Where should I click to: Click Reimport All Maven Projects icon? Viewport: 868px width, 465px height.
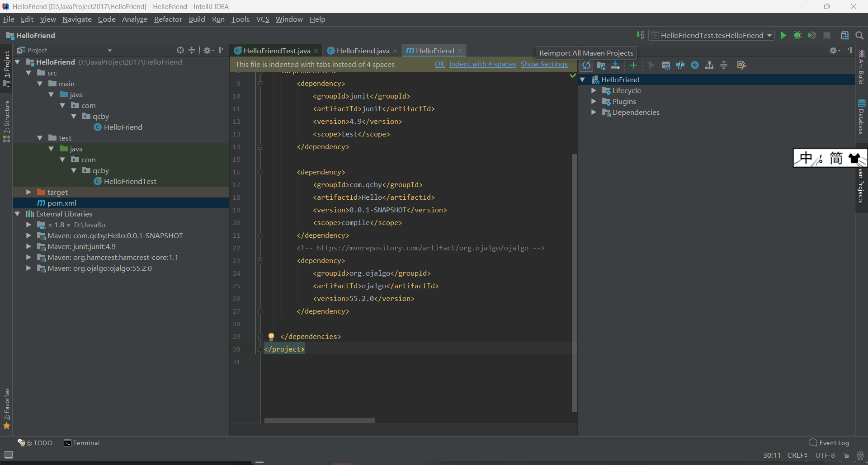[586, 66]
